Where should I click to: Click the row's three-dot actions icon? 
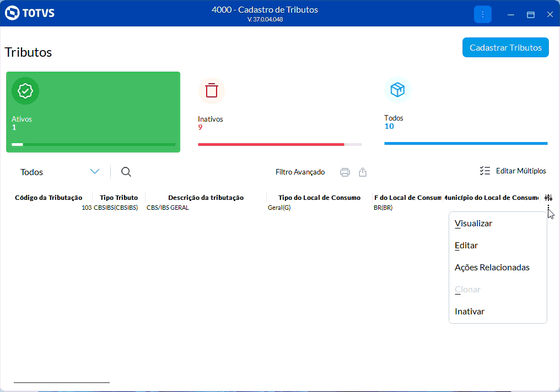click(548, 208)
